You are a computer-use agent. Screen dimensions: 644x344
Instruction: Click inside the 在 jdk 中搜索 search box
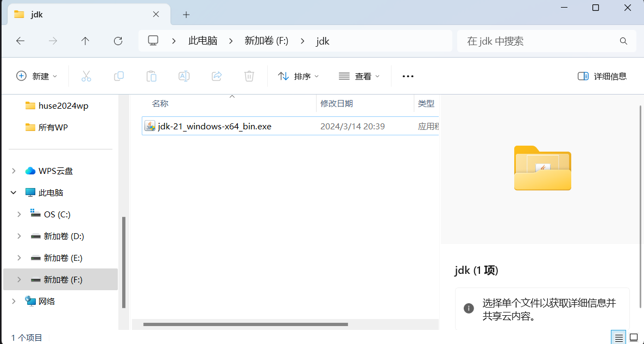[540, 41]
